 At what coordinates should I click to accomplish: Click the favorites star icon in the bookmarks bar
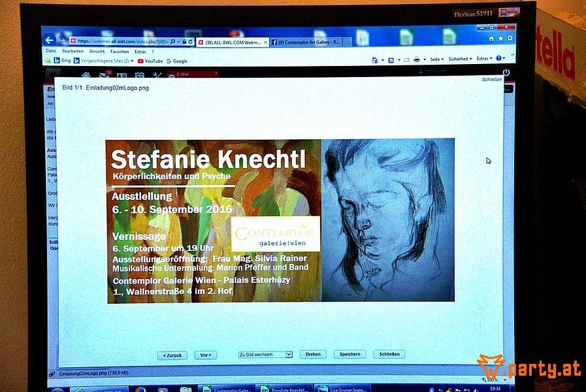coord(48,60)
